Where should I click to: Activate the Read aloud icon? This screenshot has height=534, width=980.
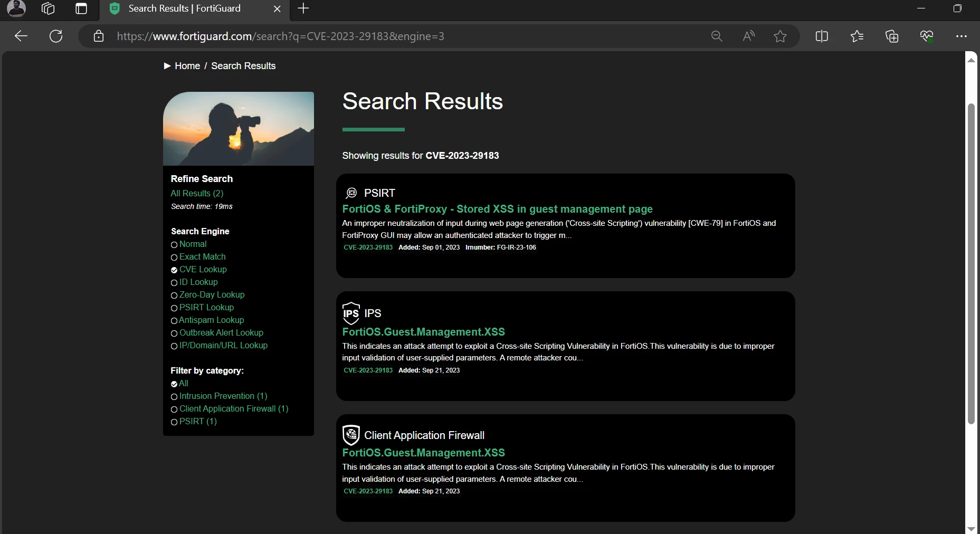tap(748, 36)
